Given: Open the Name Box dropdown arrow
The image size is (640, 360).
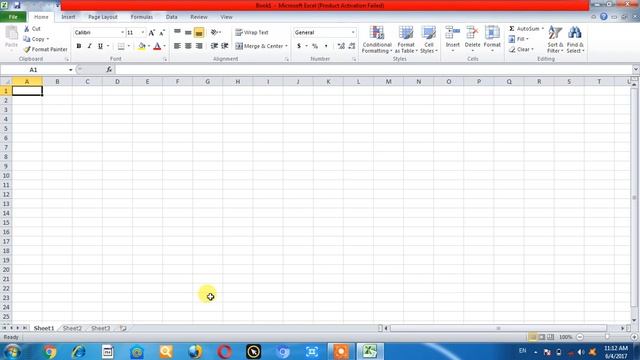Looking at the screenshot, I should (71, 70).
